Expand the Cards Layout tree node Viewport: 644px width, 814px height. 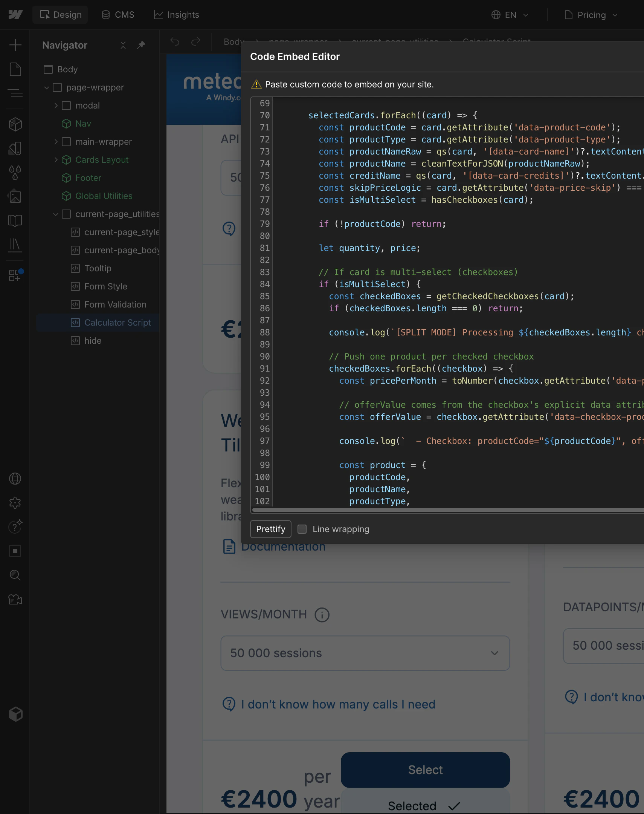tap(56, 160)
